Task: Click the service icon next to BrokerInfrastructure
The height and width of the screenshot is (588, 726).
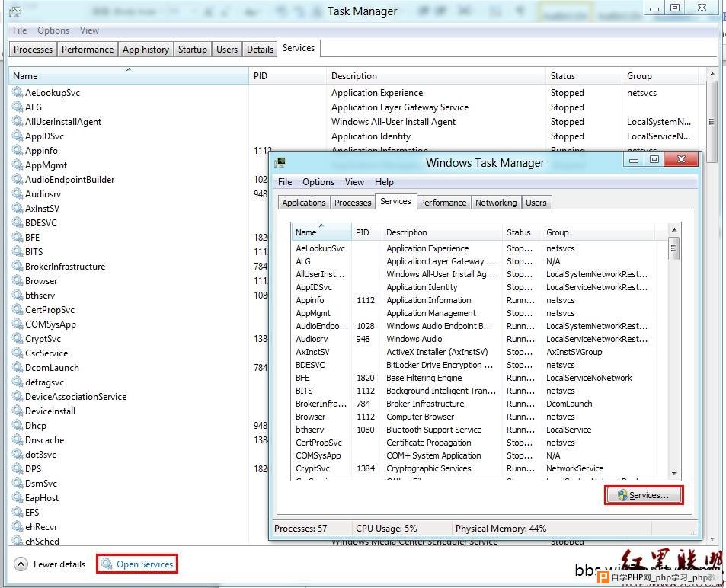Action: click(18, 266)
